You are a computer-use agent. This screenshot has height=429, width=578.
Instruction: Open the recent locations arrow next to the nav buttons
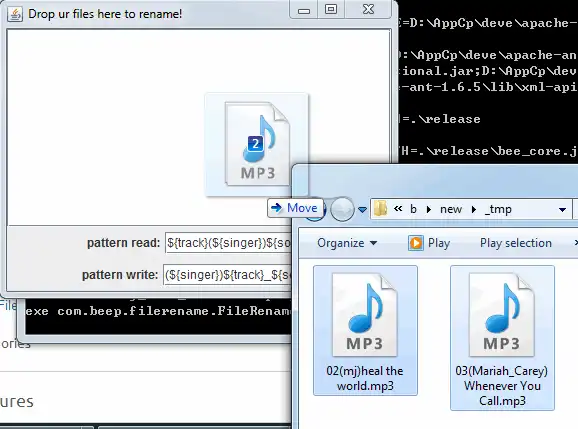(x=362, y=210)
